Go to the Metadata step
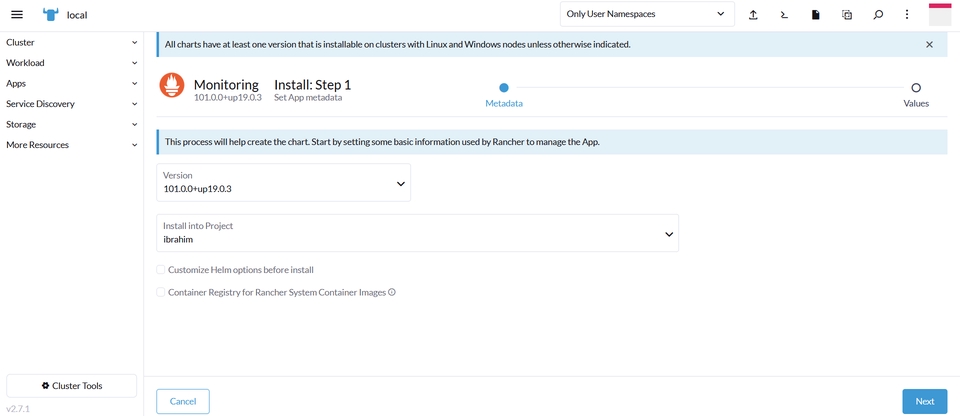The height and width of the screenshot is (416, 960). [x=504, y=95]
